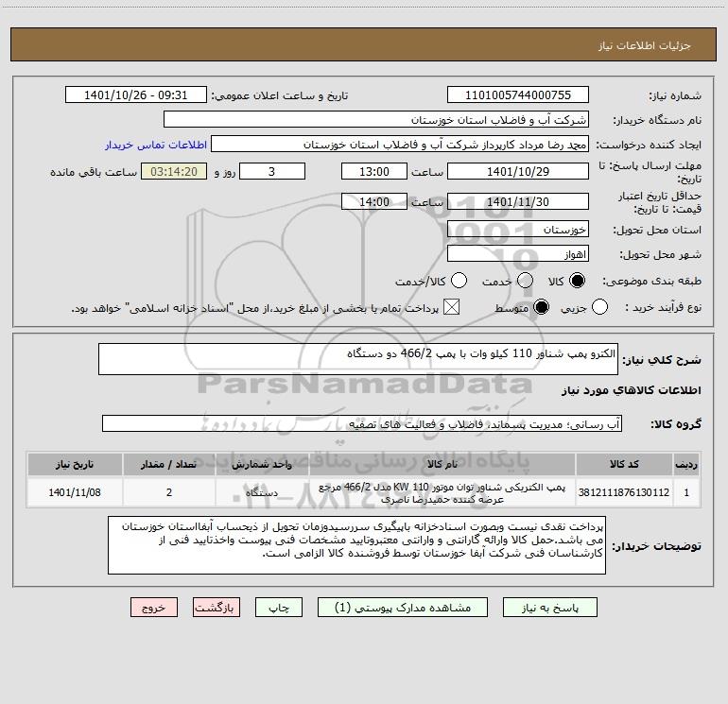This screenshot has height=704, width=728.
Task: Click the چاپ print button
Action: 279,608
